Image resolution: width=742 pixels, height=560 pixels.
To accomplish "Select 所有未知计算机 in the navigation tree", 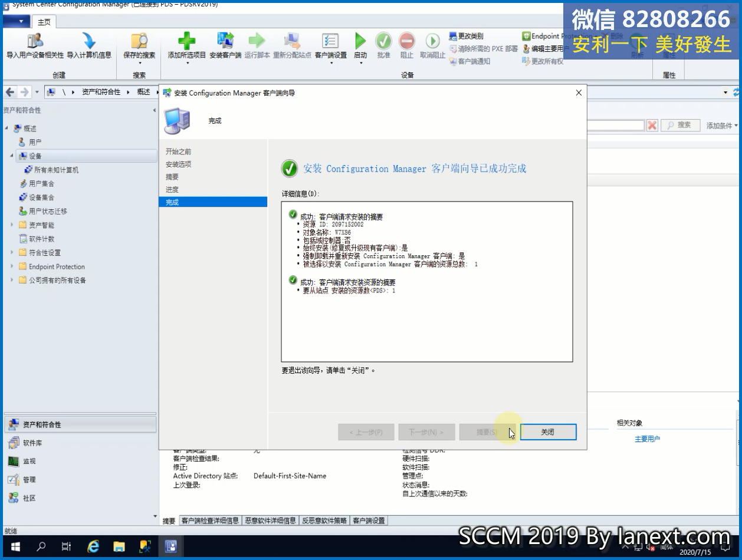I will (56, 170).
